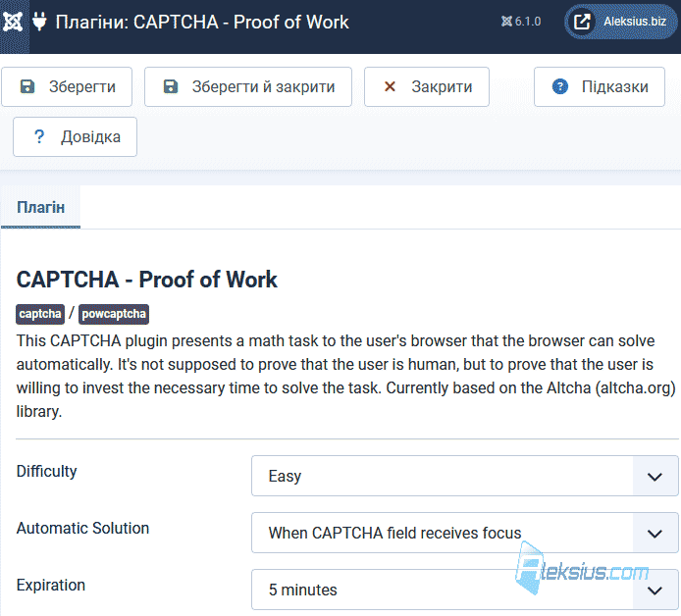Click the Joomla logo icon
Image resolution: width=681 pixels, height=616 pixels.
click(x=12, y=22)
